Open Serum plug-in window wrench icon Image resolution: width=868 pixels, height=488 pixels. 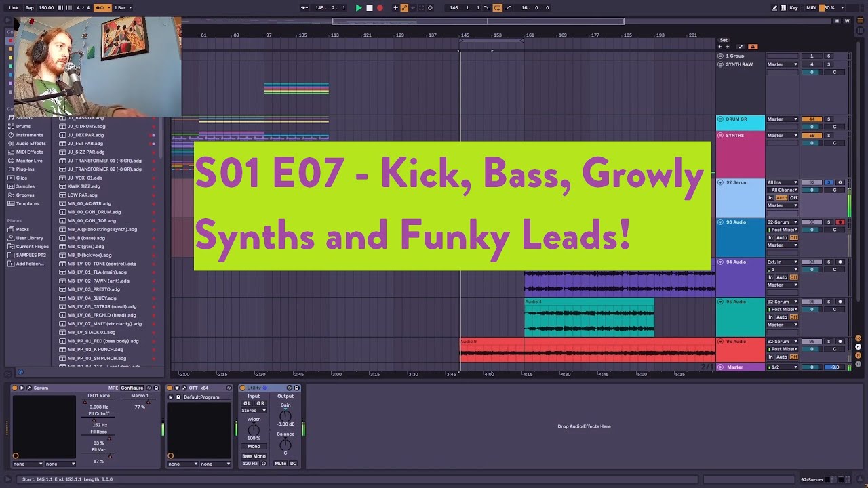29,388
